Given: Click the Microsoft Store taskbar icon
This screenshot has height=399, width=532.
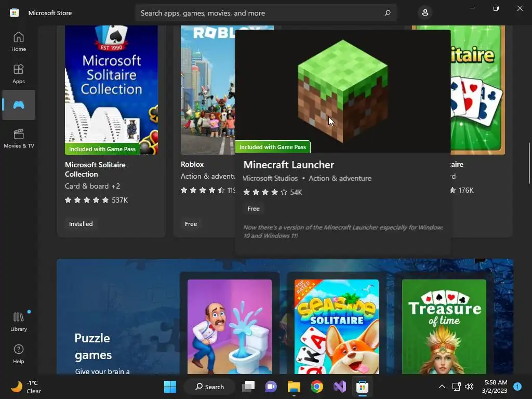Looking at the screenshot, I should tap(362, 387).
